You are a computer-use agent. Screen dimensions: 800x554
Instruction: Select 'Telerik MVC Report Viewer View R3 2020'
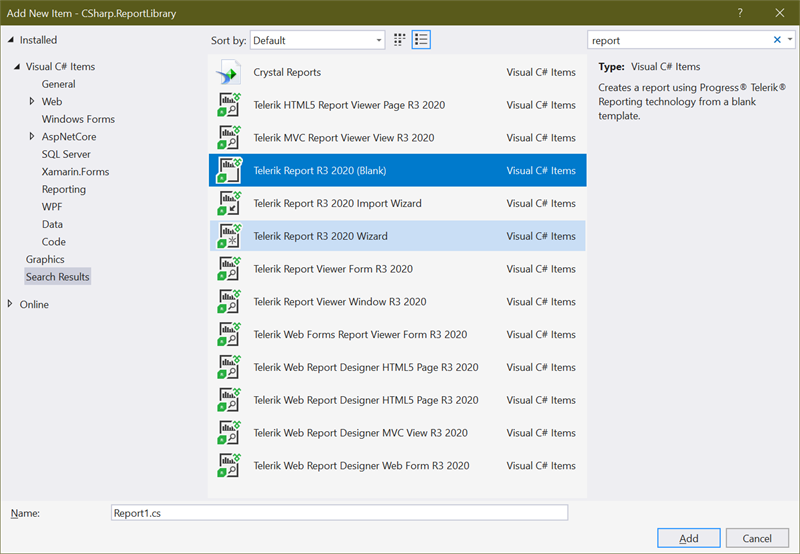344,138
